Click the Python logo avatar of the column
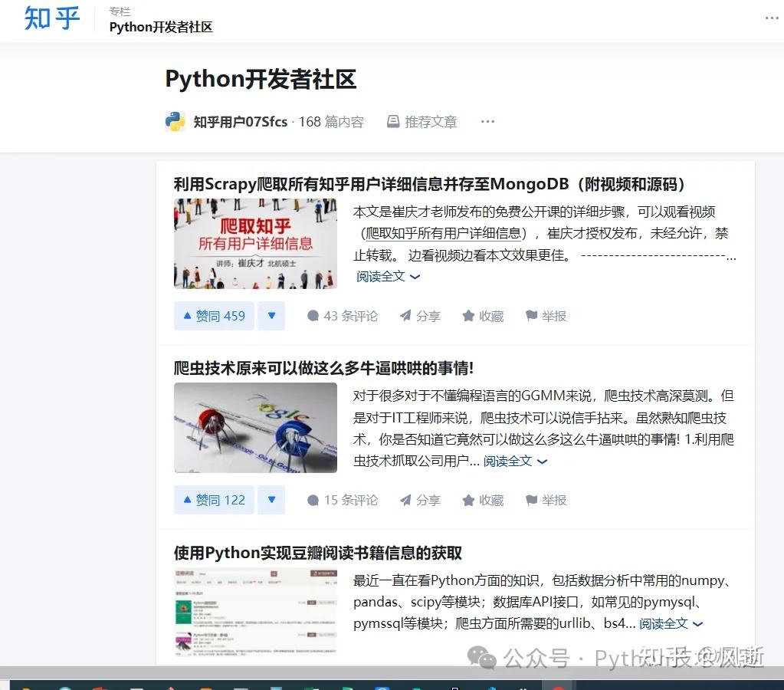This screenshot has width=784, height=690. (x=175, y=121)
